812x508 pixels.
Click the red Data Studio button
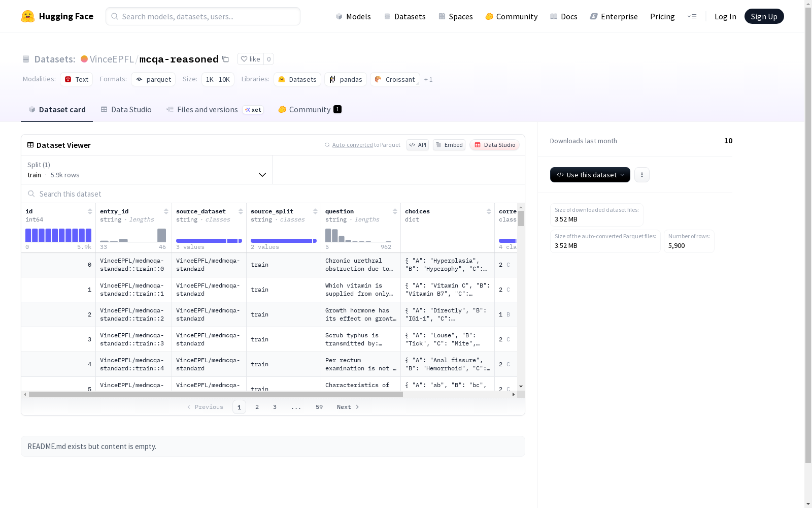(495, 145)
